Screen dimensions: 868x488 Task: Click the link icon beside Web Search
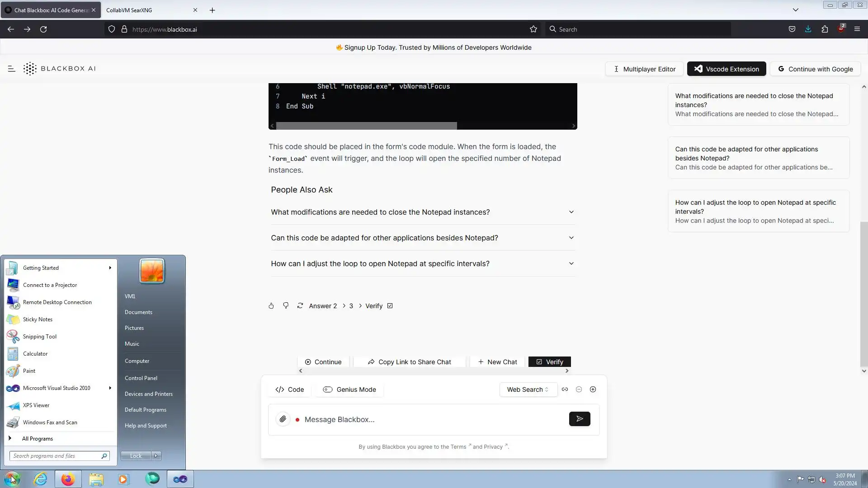[565, 389]
